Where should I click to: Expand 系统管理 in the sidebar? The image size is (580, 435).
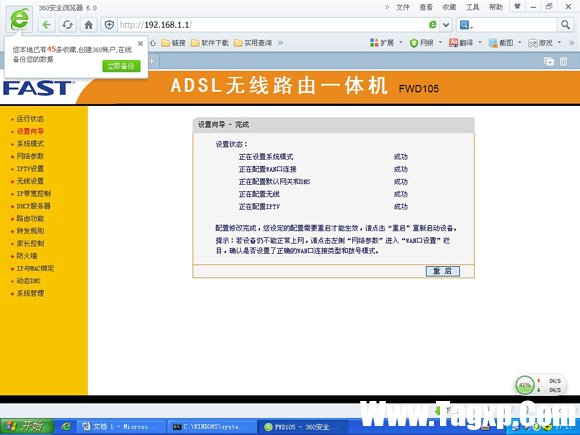point(30,293)
